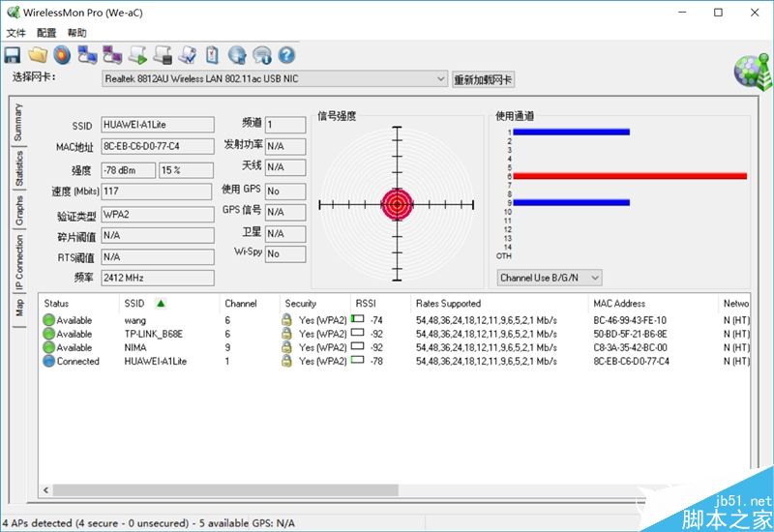
Task: Select the connected HUAWEI-A1Lite network row
Action: pyautogui.click(x=395, y=361)
